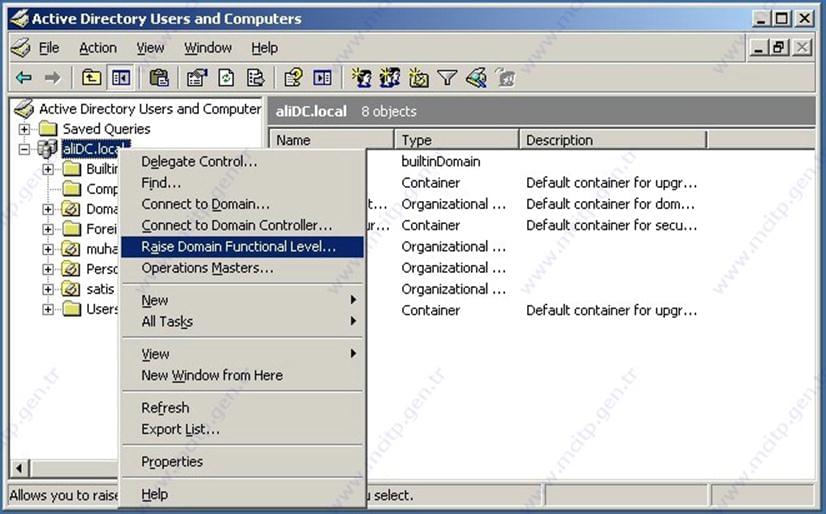Click the Back arrow toolbar button
The width and height of the screenshot is (826, 514).
coord(24,78)
